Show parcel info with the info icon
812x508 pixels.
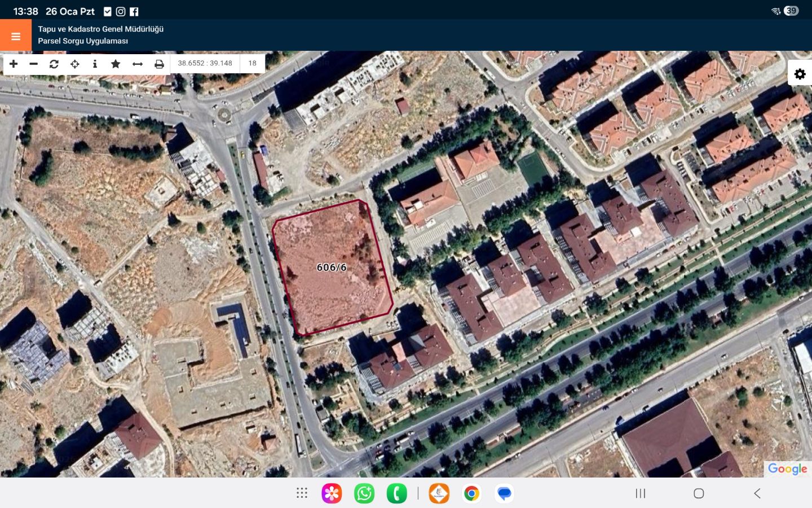95,64
